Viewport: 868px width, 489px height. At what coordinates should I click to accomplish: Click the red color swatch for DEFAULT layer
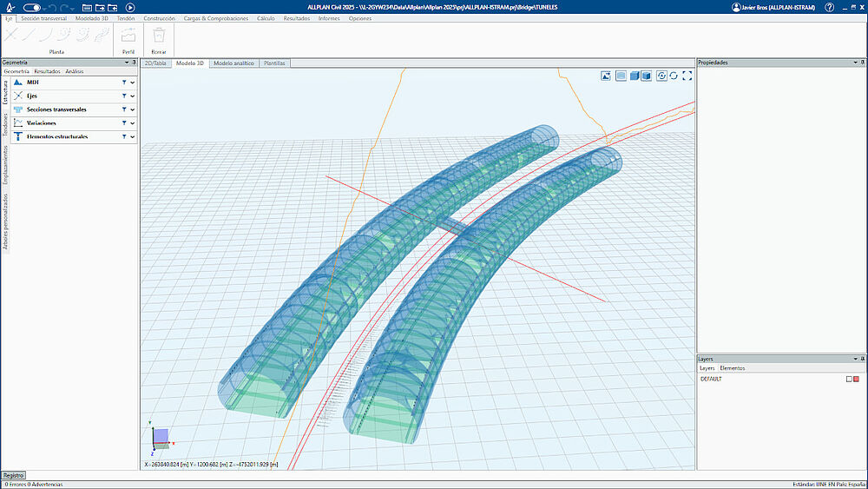click(856, 379)
